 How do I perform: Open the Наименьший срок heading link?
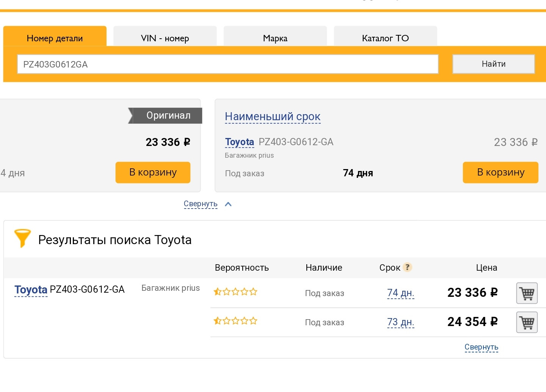point(273,117)
